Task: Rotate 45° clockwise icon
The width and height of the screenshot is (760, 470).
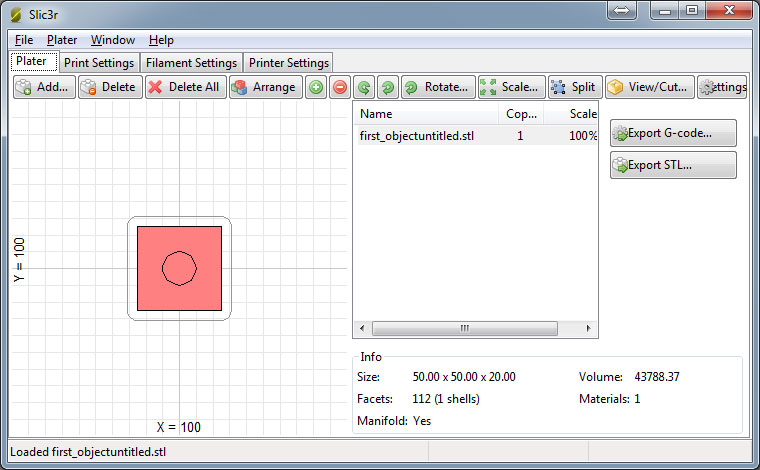Action: [x=388, y=87]
